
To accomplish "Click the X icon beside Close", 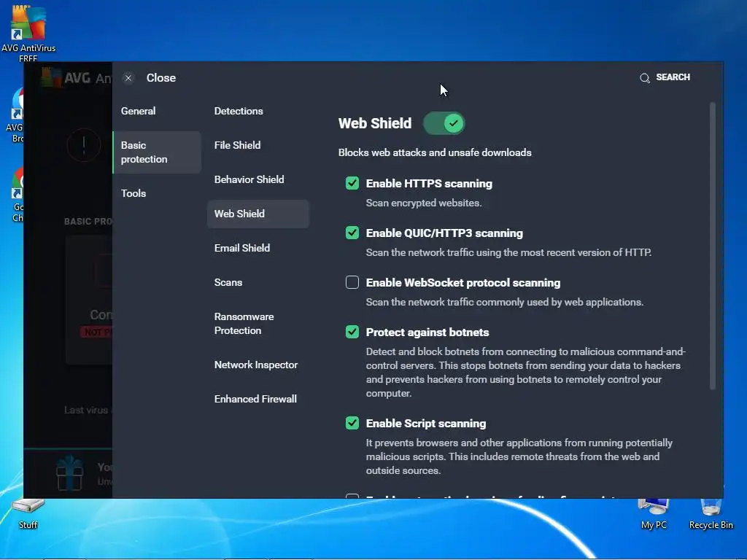I will pyautogui.click(x=128, y=77).
